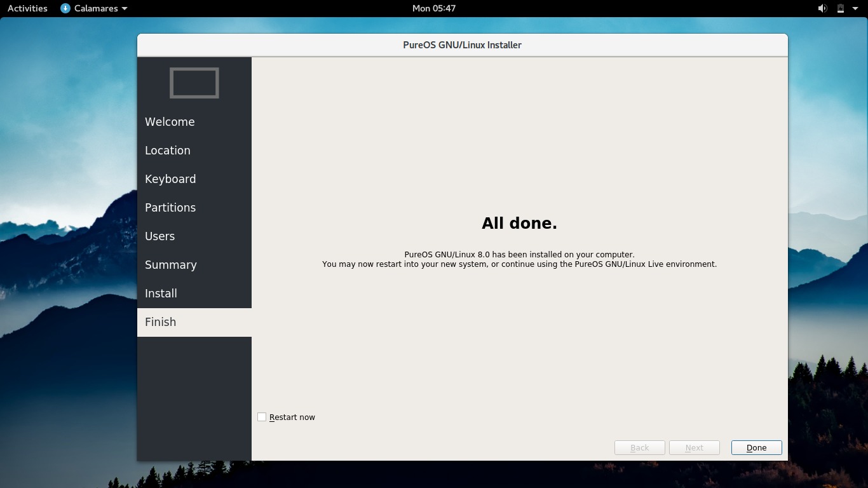Select the Summary step in sidebar
Image resolution: width=868 pixels, height=488 pixels.
[171, 264]
